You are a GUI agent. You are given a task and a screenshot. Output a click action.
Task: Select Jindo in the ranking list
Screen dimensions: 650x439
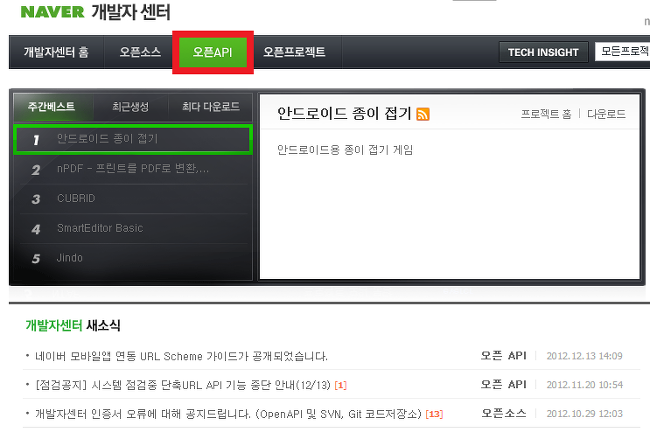(133, 258)
